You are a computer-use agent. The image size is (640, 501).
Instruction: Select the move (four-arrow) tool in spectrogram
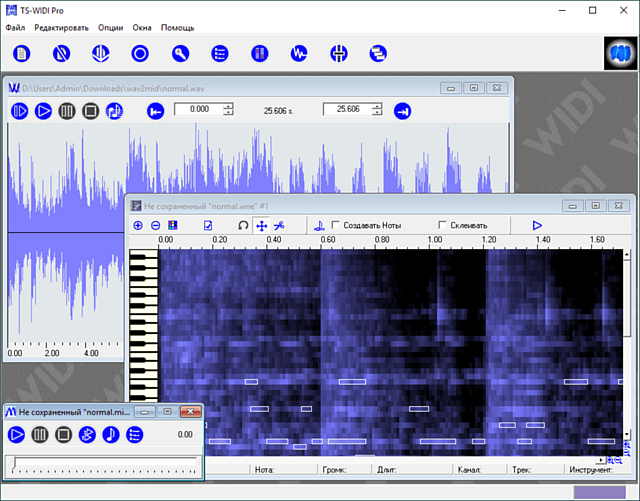[261, 226]
